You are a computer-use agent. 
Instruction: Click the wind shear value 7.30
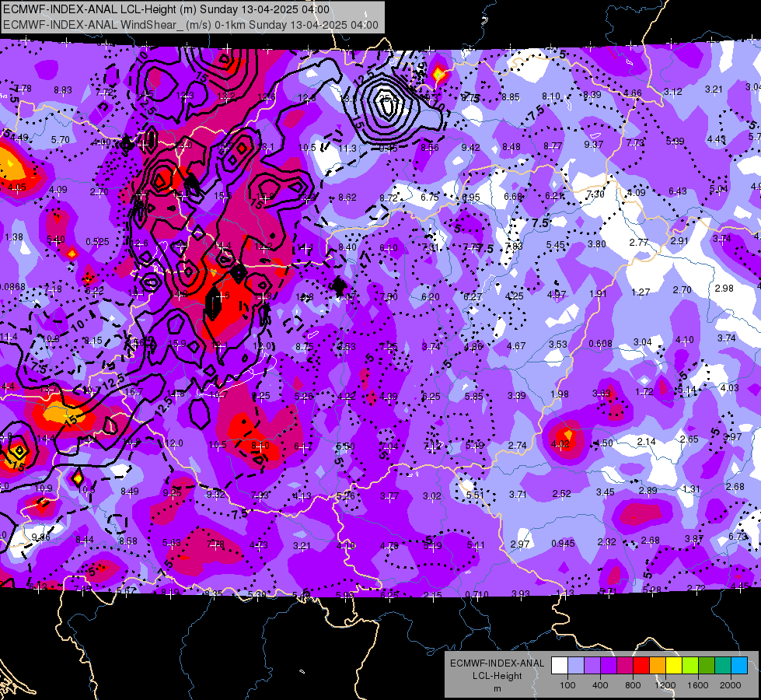(595, 194)
